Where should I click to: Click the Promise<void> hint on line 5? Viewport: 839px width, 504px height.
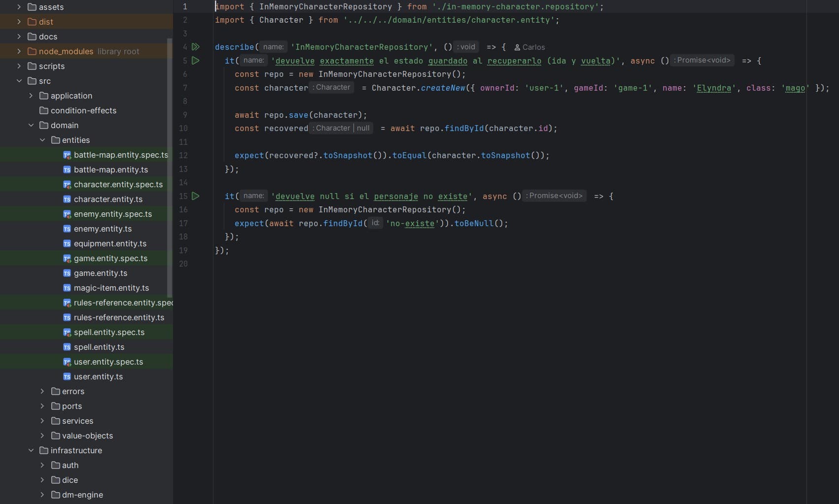702,60
